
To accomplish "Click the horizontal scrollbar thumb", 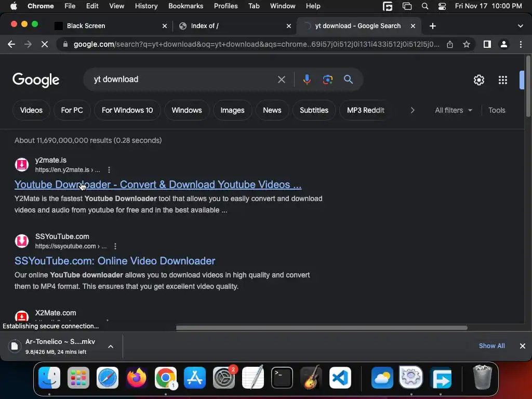I will click(x=321, y=328).
